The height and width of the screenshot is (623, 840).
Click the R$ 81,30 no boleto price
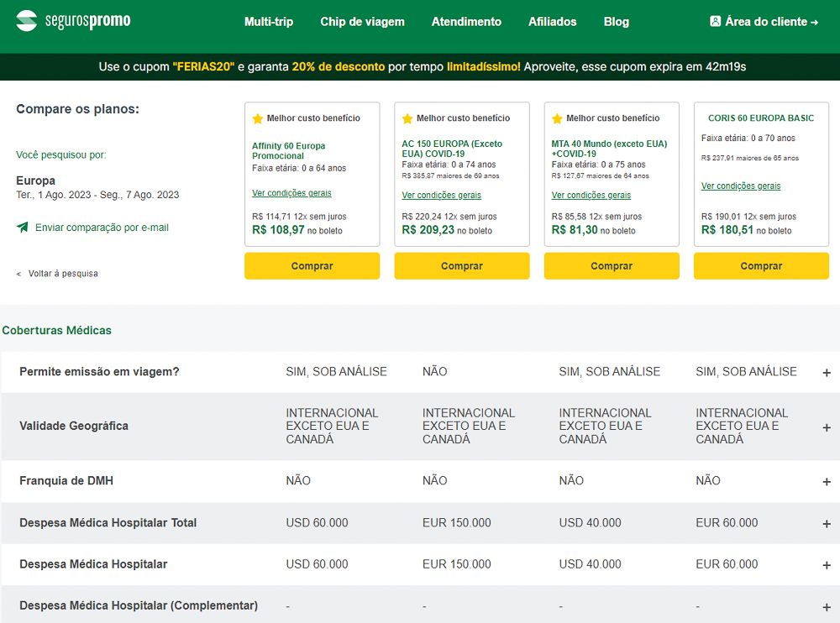[594, 230]
